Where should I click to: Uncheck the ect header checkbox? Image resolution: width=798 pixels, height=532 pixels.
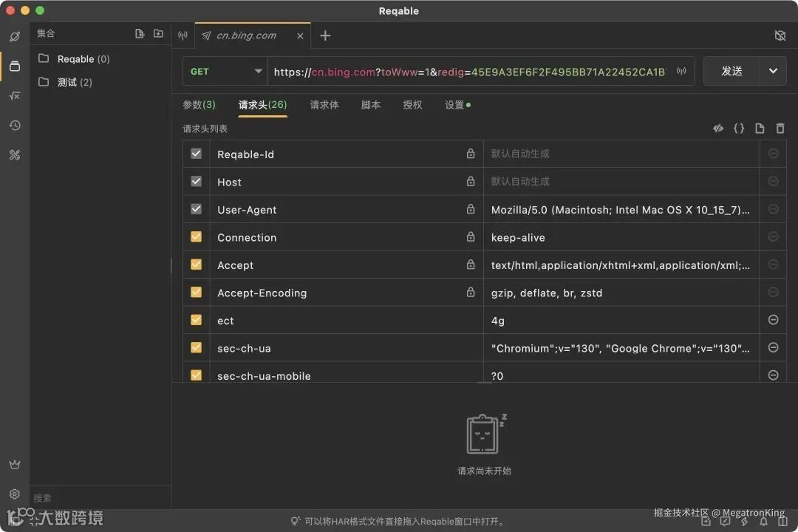click(196, 320)
